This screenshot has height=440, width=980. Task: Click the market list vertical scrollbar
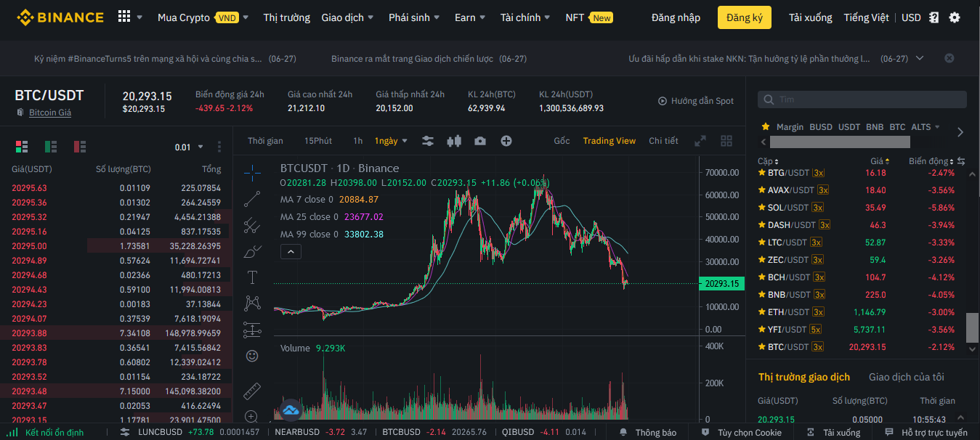point(972,328)
